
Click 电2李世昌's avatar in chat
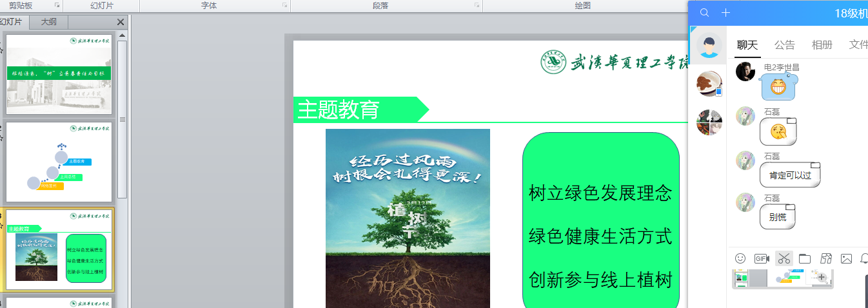(x=745, y=72)
